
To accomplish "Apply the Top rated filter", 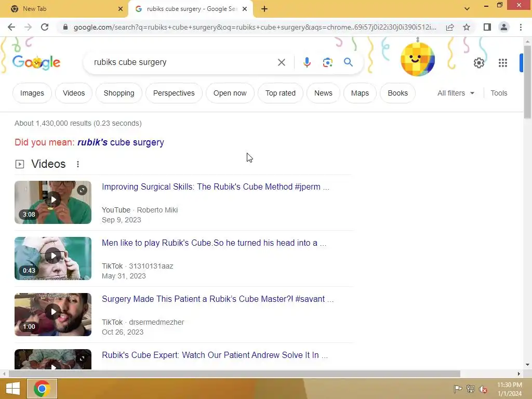I will coord(280,93).
